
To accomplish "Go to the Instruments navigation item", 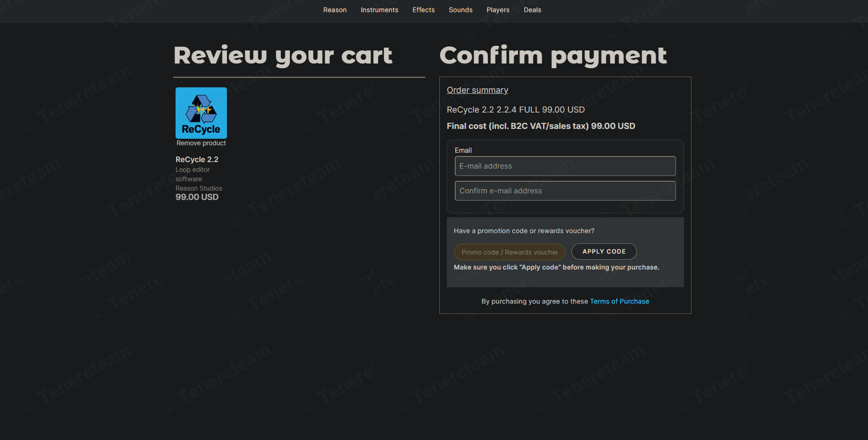I will (x=379, y=10).
